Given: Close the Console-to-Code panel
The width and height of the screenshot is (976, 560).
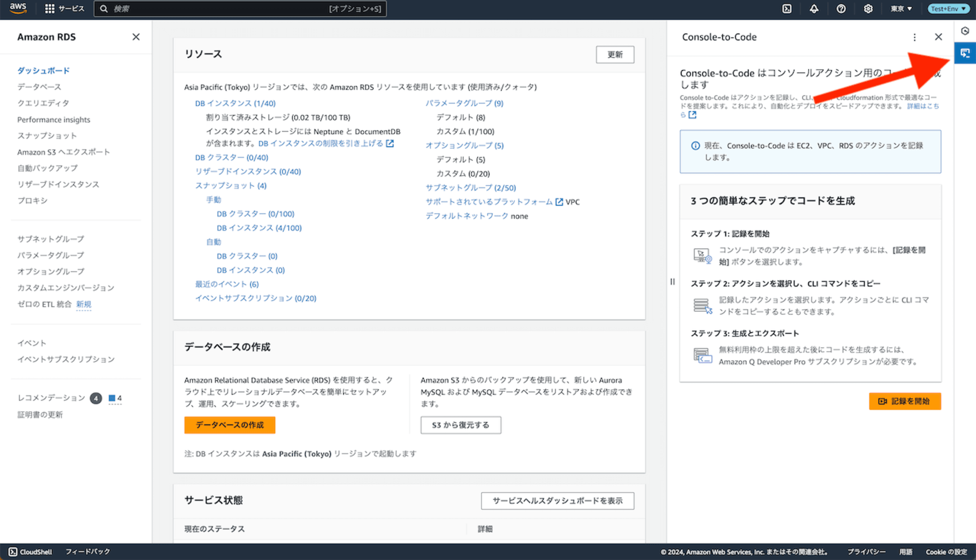Looking at the screenshot, I should (x=938, y=37).
